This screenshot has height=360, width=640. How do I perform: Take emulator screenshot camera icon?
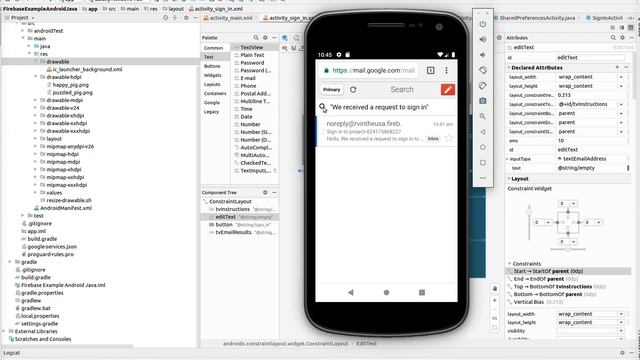(483, 101)
